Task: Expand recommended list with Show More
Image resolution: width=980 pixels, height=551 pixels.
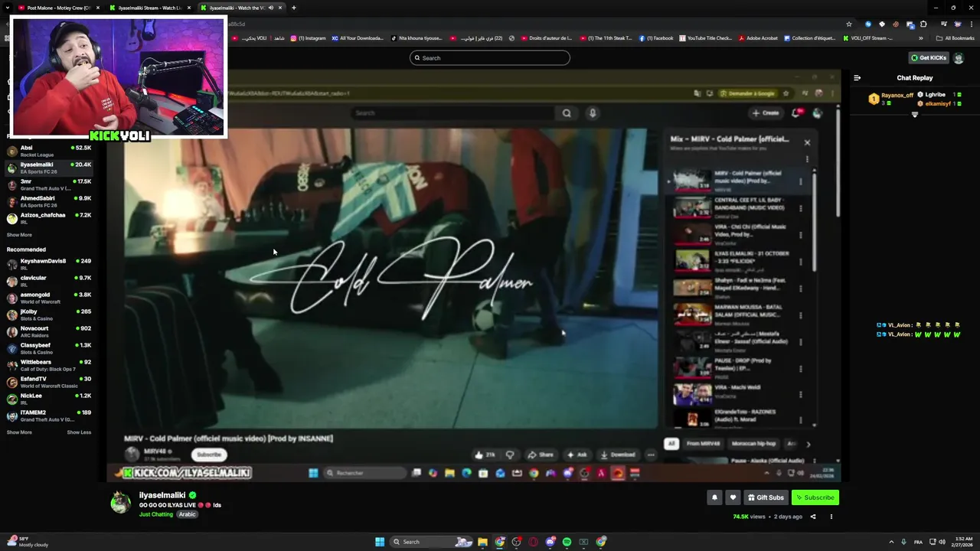Action: coord(19,432)
